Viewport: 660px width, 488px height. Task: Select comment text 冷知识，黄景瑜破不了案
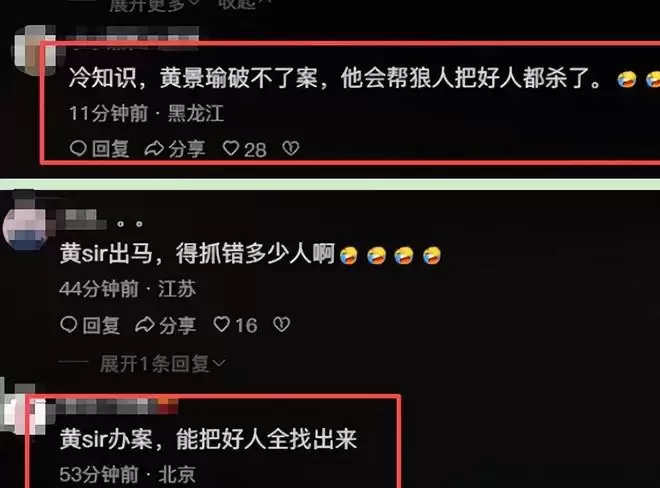click(x=193, y=78)
